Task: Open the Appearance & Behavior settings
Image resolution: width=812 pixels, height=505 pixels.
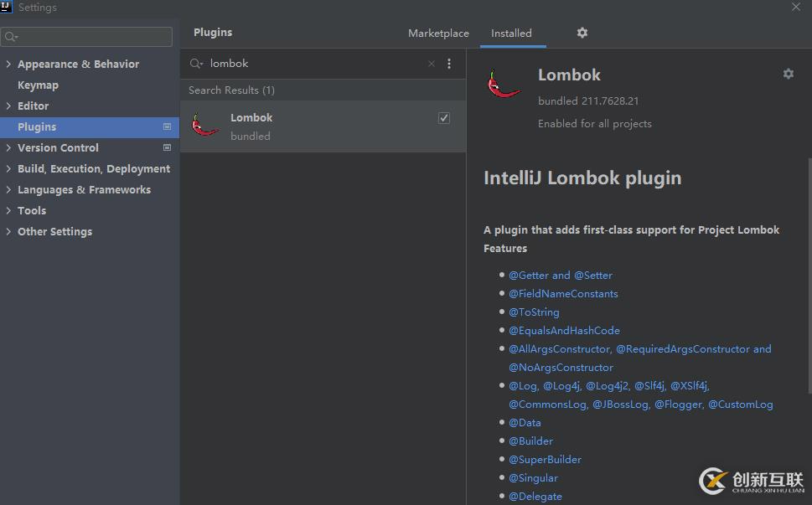Action: point(78,64)
